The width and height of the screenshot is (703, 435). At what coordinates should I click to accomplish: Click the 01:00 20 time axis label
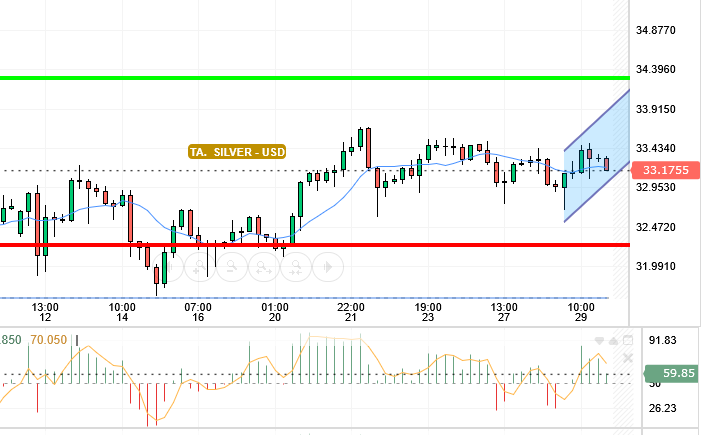click(275, 312)
